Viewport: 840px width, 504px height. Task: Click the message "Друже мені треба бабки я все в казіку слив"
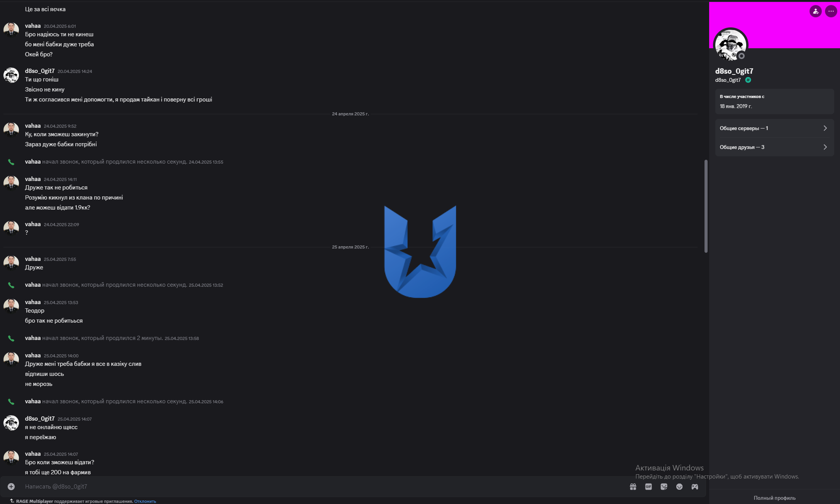(x=83, y=364)
